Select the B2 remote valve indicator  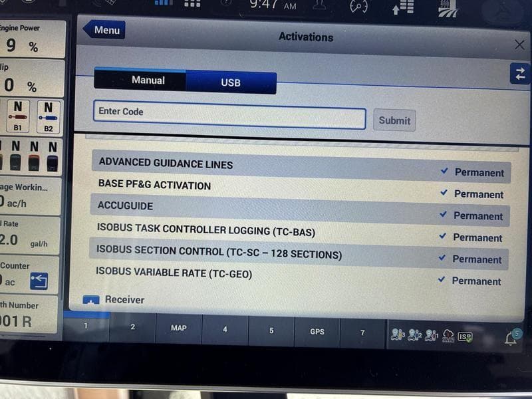48,117
